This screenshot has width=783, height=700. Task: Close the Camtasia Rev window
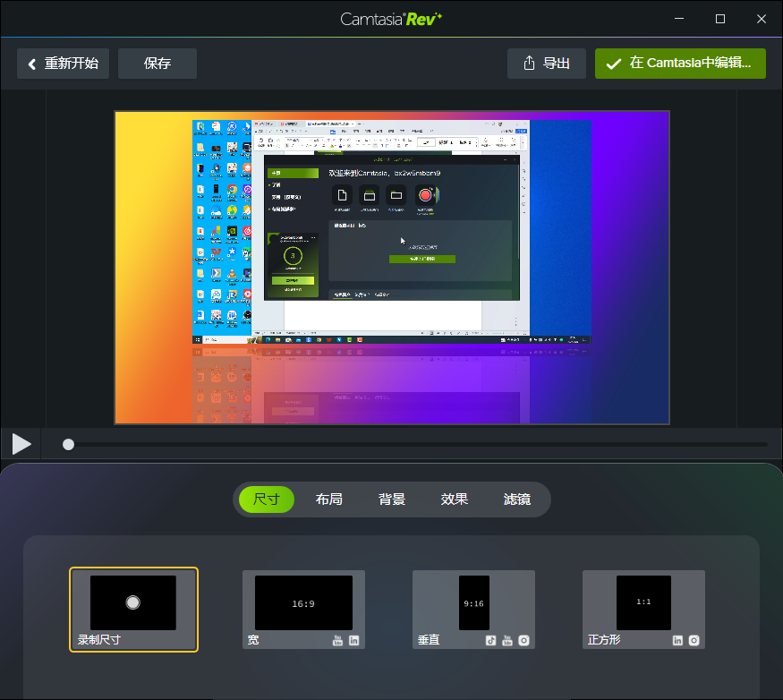click(761, 19)
